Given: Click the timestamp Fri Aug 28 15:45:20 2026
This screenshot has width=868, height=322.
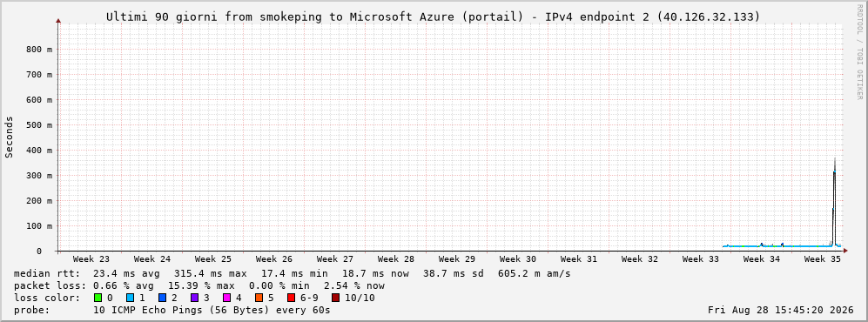Looking at the screenshot, I should [x=781, y=311].
